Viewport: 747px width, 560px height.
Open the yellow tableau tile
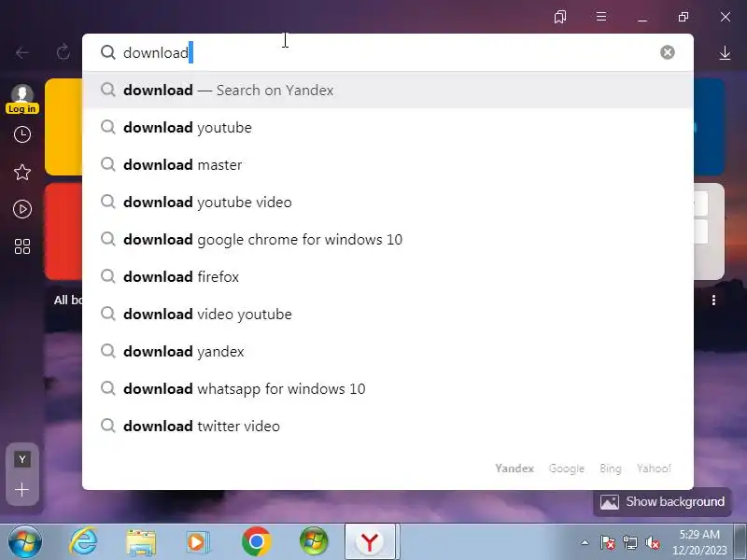point(63,127)
